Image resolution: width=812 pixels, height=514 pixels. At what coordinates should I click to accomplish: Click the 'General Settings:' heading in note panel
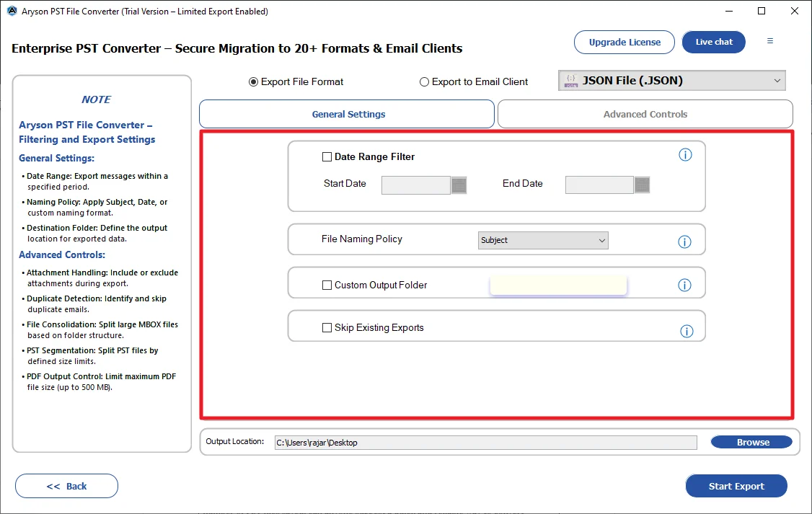point(56,159)
